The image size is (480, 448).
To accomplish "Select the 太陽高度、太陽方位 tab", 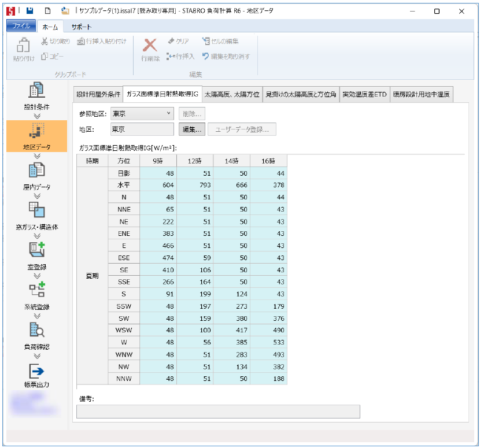I will tap(232, 94).
